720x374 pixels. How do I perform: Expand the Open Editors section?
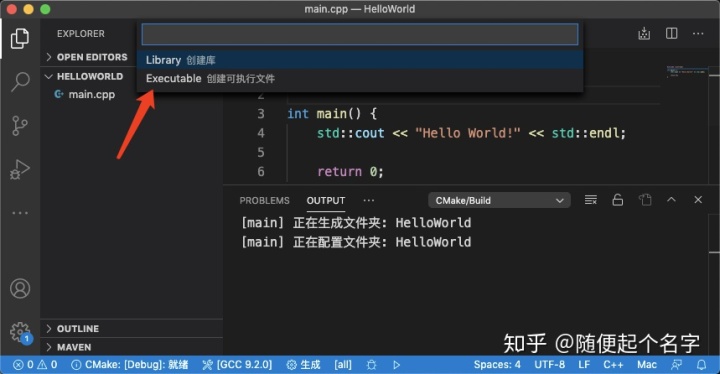click(92, 57)
